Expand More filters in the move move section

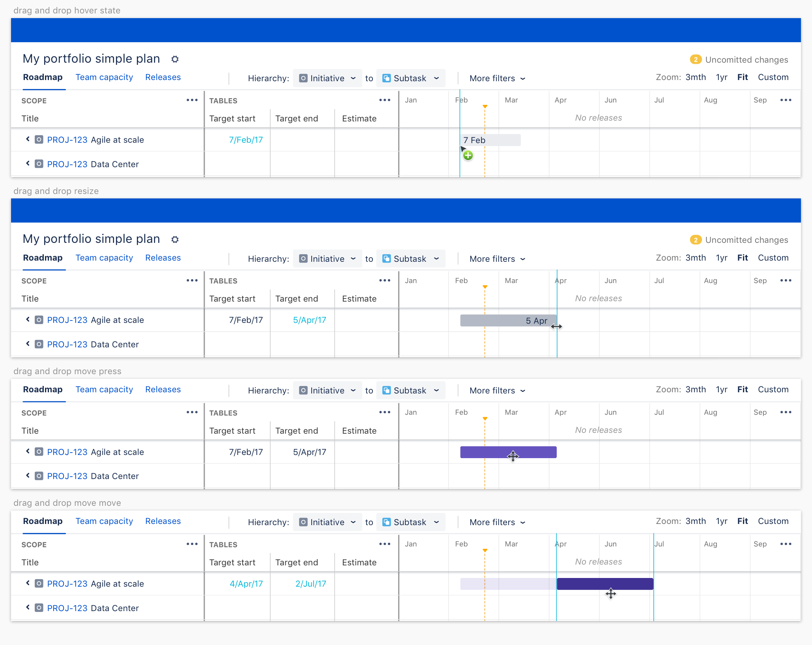point(497,522)
